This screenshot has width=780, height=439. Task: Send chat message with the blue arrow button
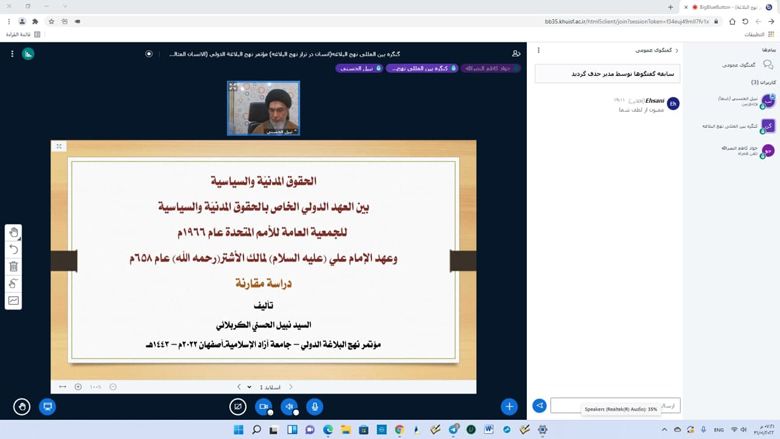pyautogui.click(x=539, y=406)
